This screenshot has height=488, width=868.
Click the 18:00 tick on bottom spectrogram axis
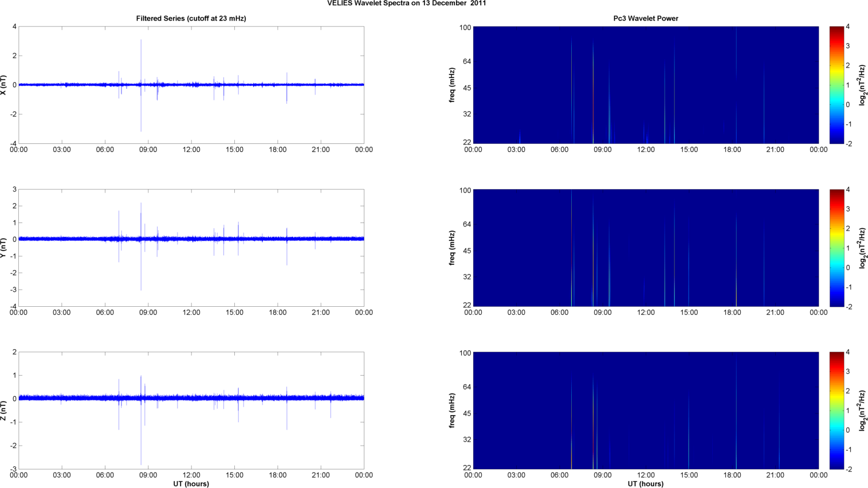tap(732, 475)
